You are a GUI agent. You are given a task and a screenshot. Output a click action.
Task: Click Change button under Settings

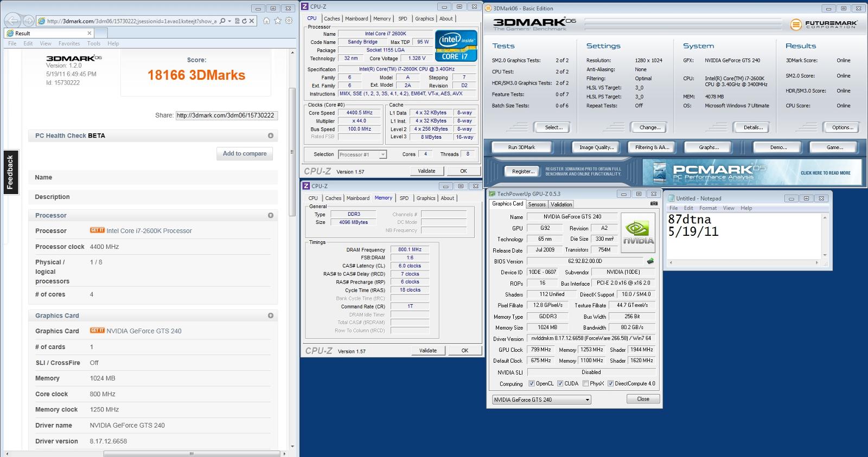pyautogui.click(x=650, y=127)
